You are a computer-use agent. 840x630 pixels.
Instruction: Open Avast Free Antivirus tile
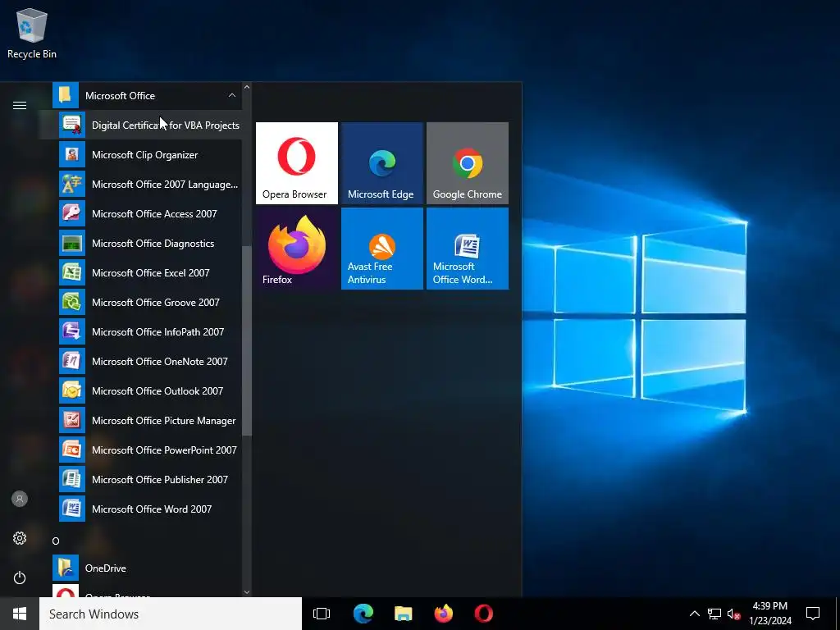(382, 249)
